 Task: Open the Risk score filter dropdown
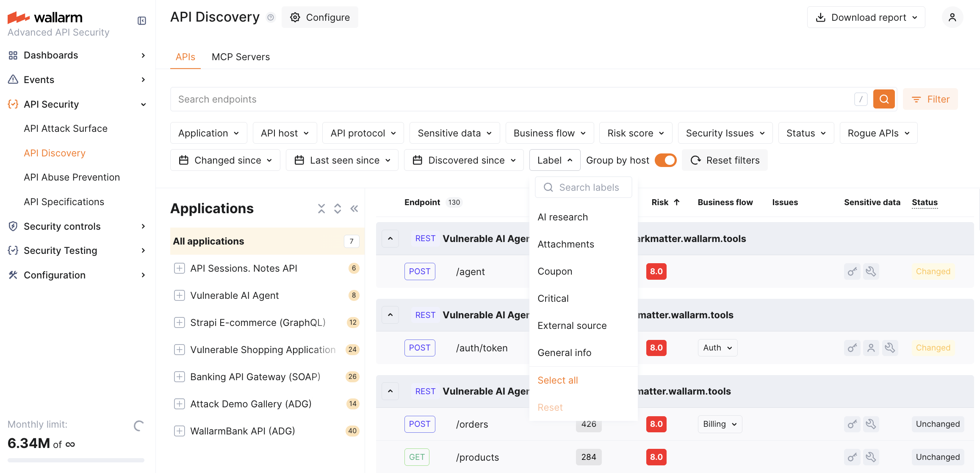pos(635,133)
